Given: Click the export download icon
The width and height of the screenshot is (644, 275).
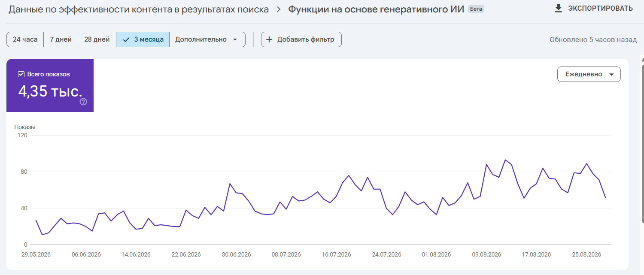Looking at the screenshot, I should (x=559, y=9).
